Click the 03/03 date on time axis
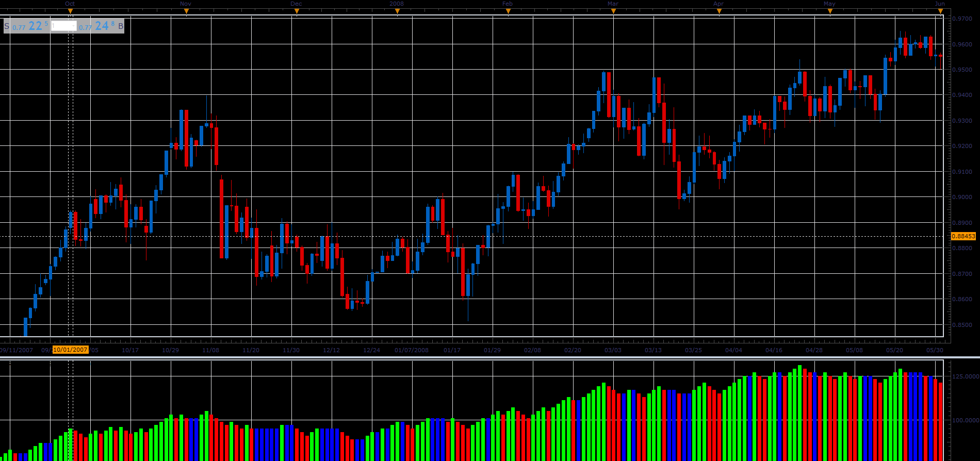The width and height of the screenshot is (980, 461). [613, 350]
